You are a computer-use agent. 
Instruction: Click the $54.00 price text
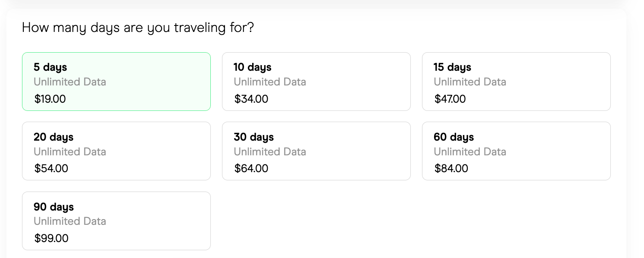tap(51, 168)
